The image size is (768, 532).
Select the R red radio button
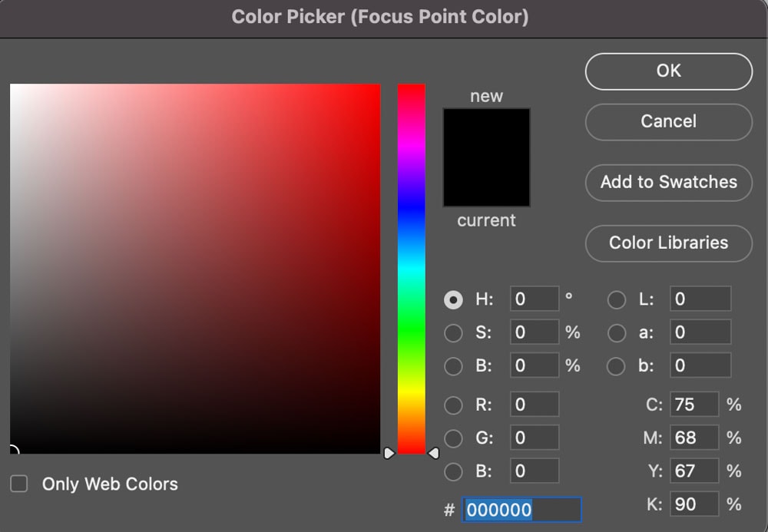click(453, 405)
